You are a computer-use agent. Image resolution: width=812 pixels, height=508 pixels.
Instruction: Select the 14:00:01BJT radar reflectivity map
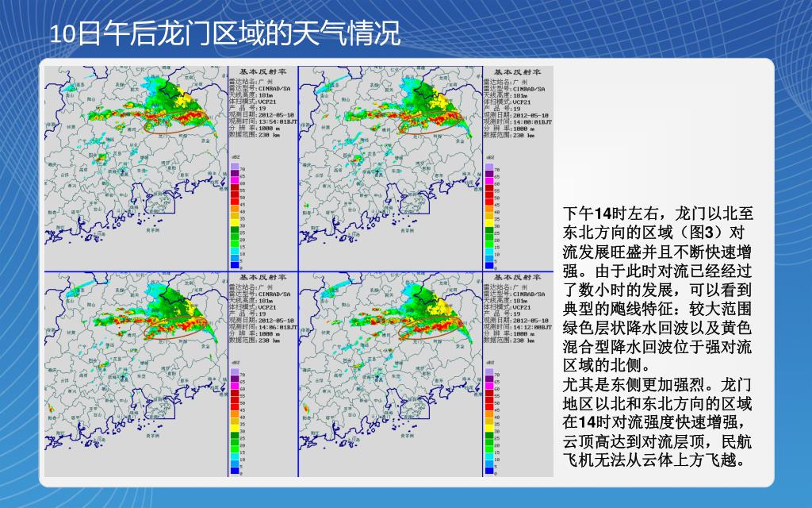click(x=390, y=168)
